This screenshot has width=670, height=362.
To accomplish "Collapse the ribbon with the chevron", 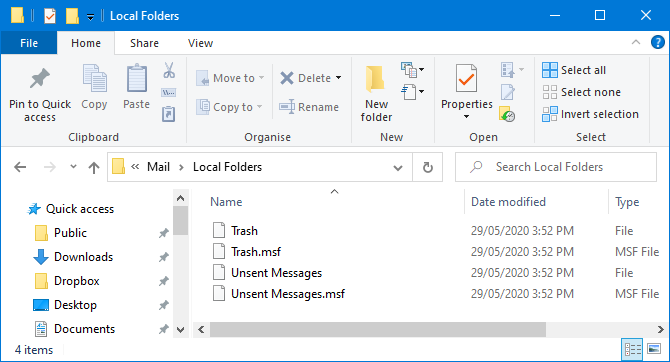I will 636,42.
